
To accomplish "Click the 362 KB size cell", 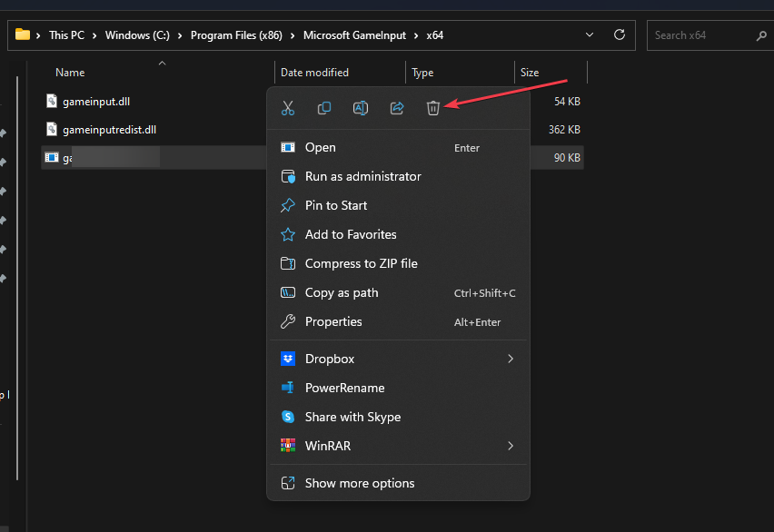I will tap(564, 130).
